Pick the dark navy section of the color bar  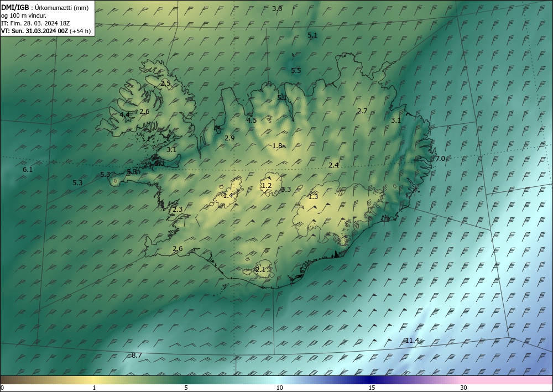click(371, 380)
